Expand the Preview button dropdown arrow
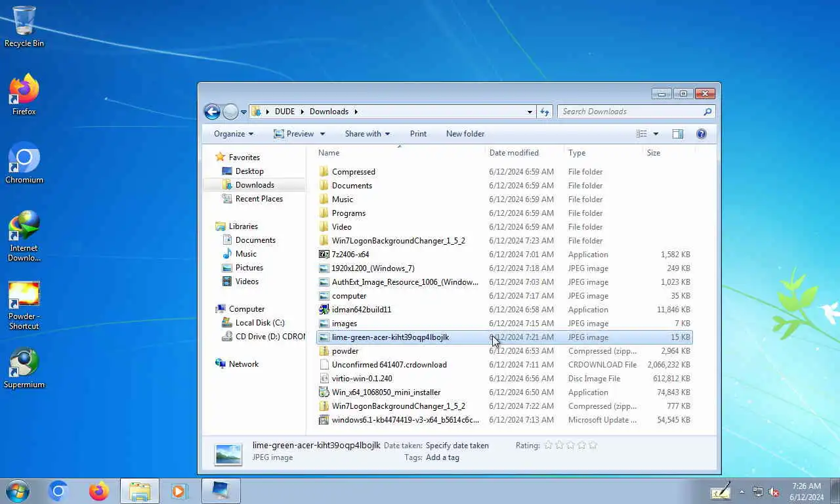The width and height of the screenshot is (840, 504). (x=322, y=134)
